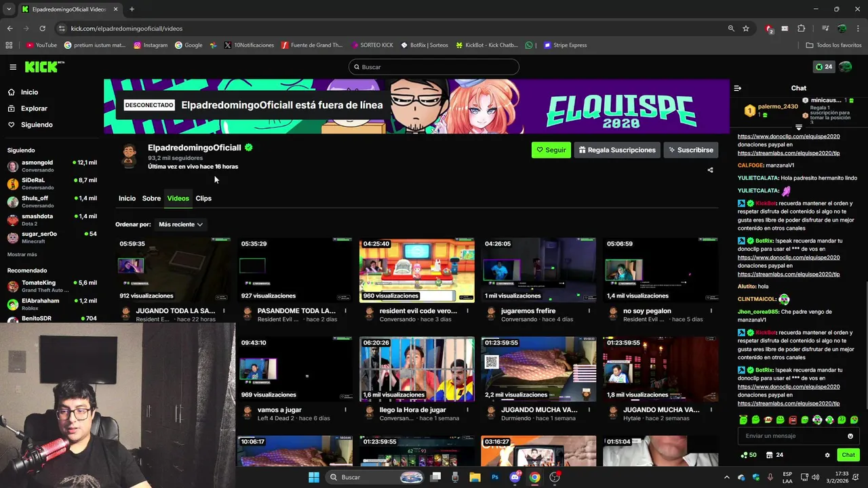Open the 'resident evil code vero...' video thumbnail
This screenshot has height=488, width=868.
(417, 270)
